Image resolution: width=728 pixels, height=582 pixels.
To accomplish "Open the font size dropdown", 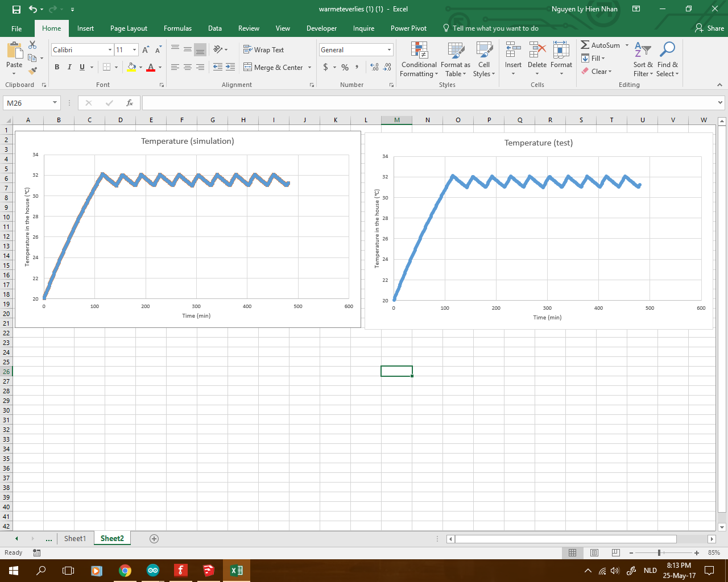I will tap(134, 50).
